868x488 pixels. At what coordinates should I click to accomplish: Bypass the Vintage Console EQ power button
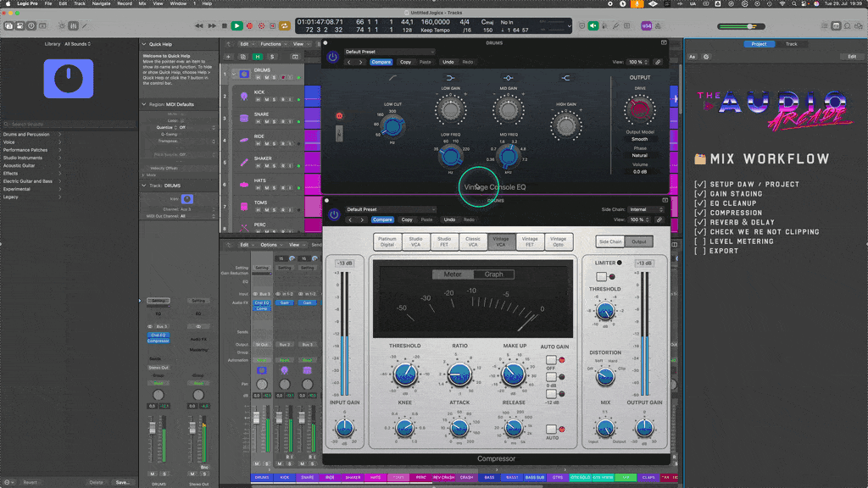332,58
